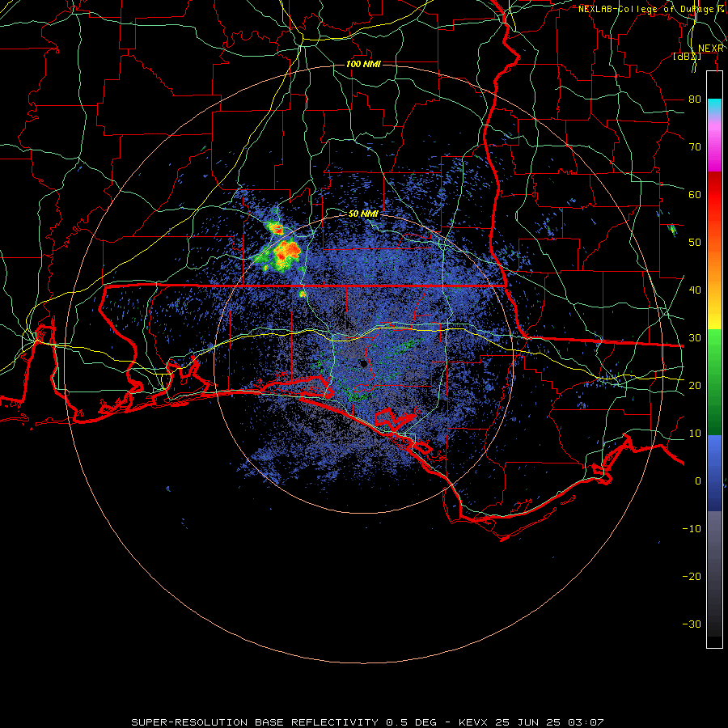This screenshot has height=728, width=728.
Task: Click the 0 value on the dBZ scale
Action: pyautogui.click(x=698, y=481)
